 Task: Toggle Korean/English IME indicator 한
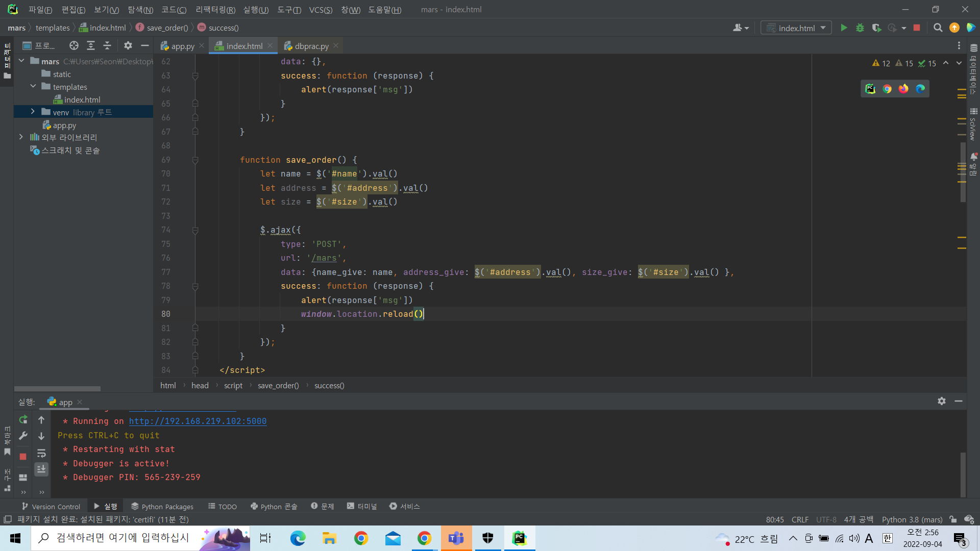point(888,539)
